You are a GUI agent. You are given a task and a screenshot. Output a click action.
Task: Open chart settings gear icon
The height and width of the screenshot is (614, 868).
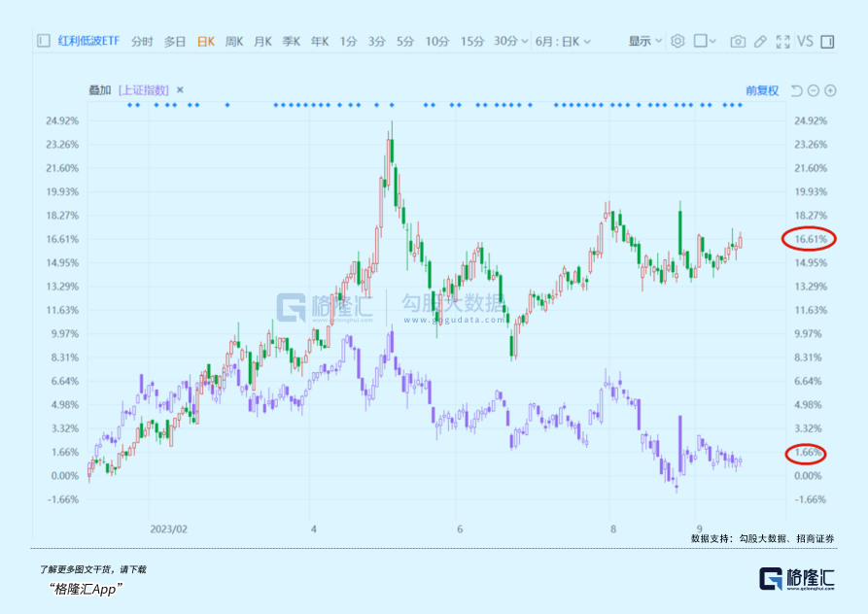coord(677,41)
